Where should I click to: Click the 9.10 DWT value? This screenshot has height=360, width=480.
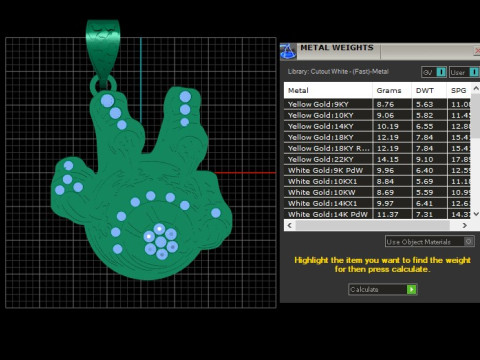425,159
